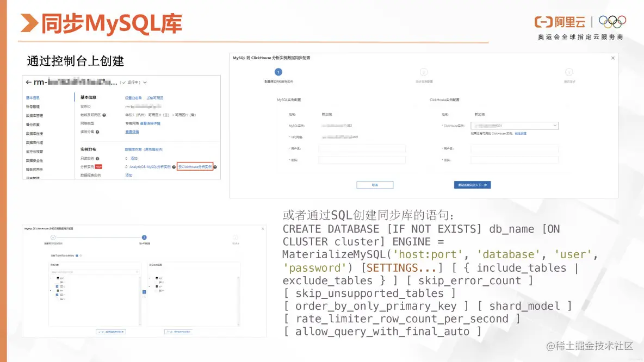Click the selected tables panel scrollbar
644x362 pixels.
[239, 301]
